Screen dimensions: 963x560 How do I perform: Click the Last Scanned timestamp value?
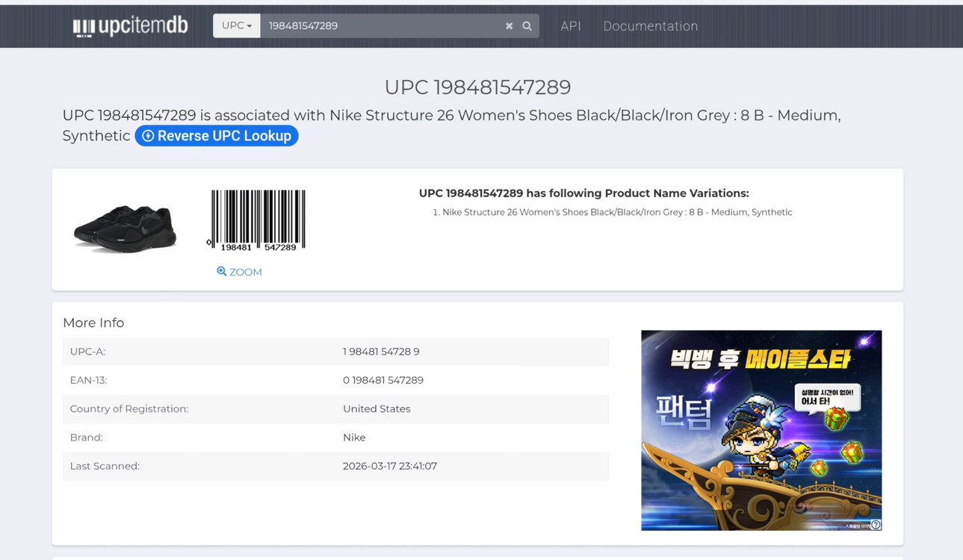pos(389,466)
